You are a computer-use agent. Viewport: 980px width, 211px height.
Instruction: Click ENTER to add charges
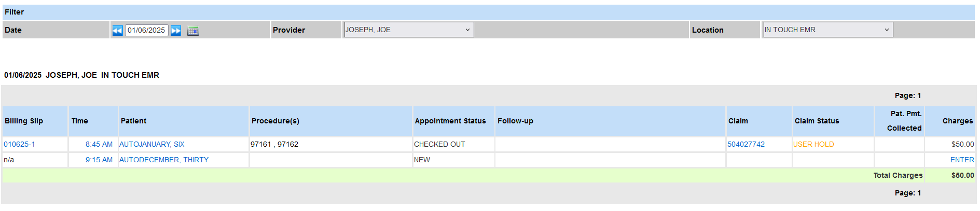(962, 160)
